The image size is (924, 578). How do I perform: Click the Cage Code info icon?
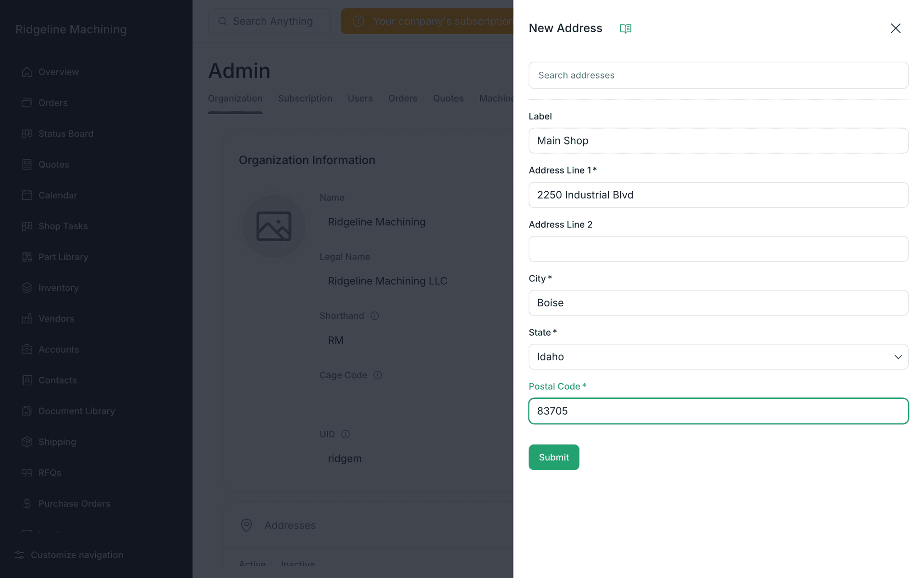tap(377, 375)
